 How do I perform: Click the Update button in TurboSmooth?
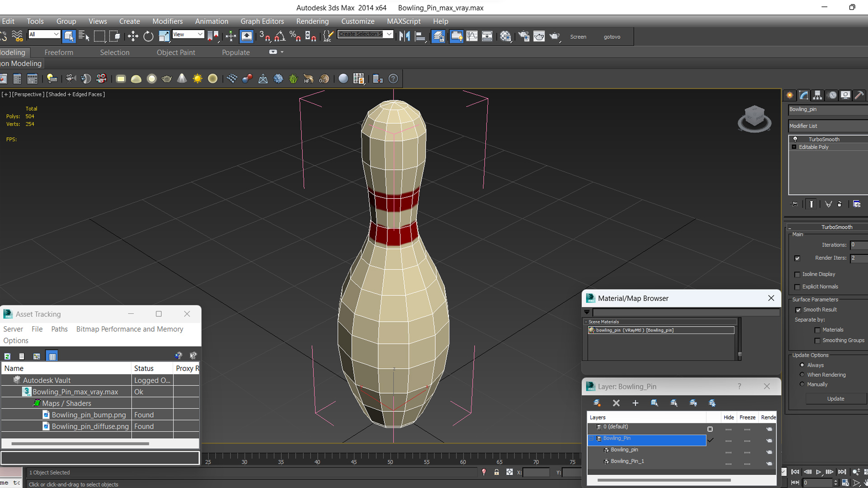pos(835,399)
